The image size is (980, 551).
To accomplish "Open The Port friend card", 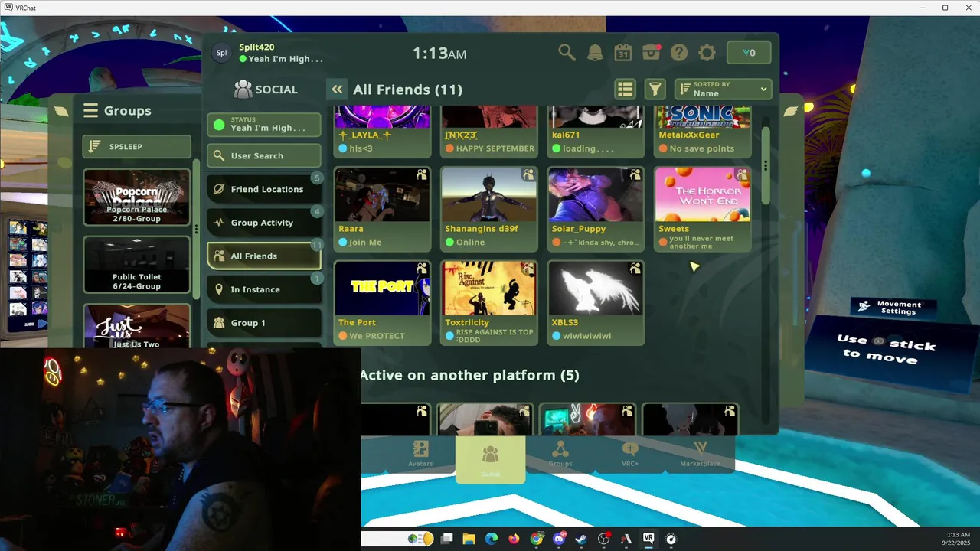I will click(x=382, y=303).
